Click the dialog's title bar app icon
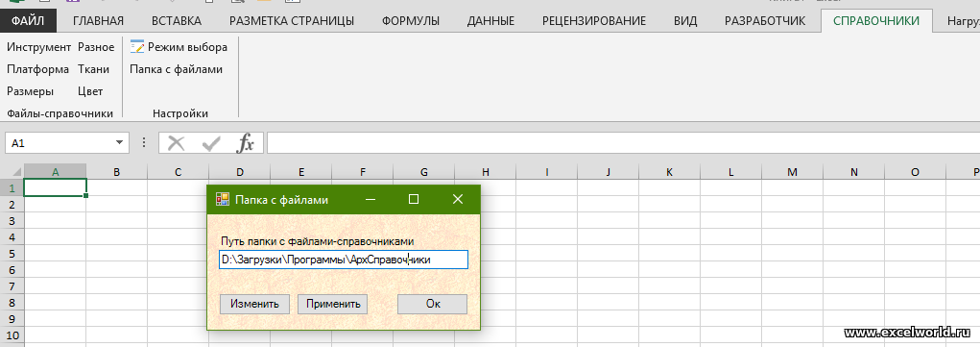Image resolution: width=980 pixels, height=347 pixels. pyautogui.click(x=222, y=199)
